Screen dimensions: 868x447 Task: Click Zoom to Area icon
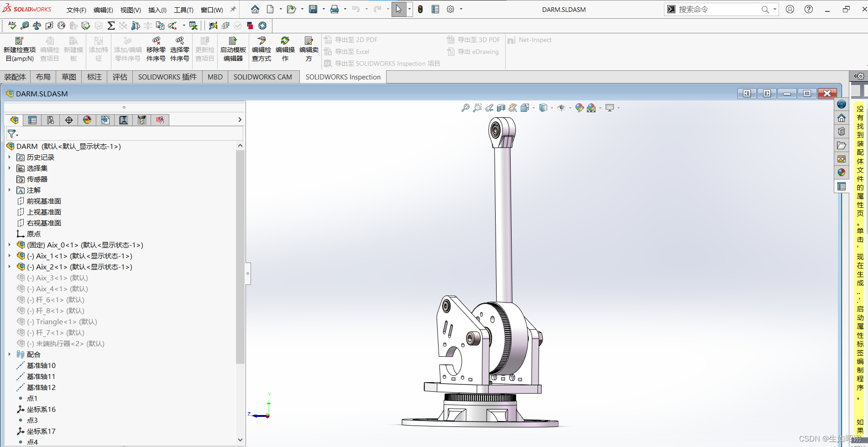click(477, 108)
